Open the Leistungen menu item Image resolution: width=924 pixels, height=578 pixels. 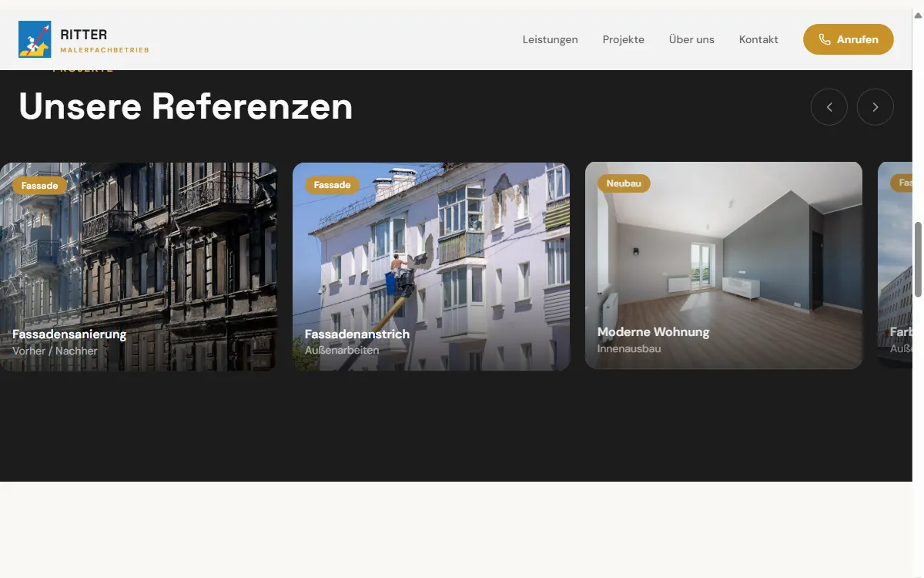pos(550,39)
